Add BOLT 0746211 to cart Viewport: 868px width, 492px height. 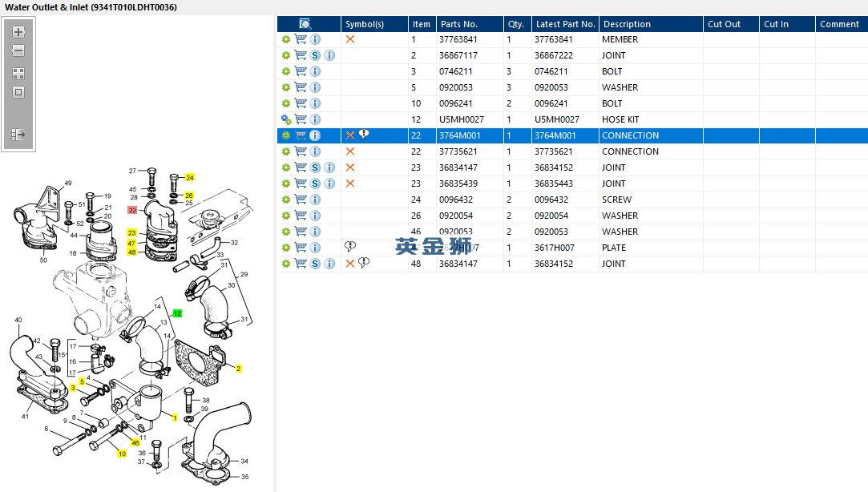click(301, 71)
